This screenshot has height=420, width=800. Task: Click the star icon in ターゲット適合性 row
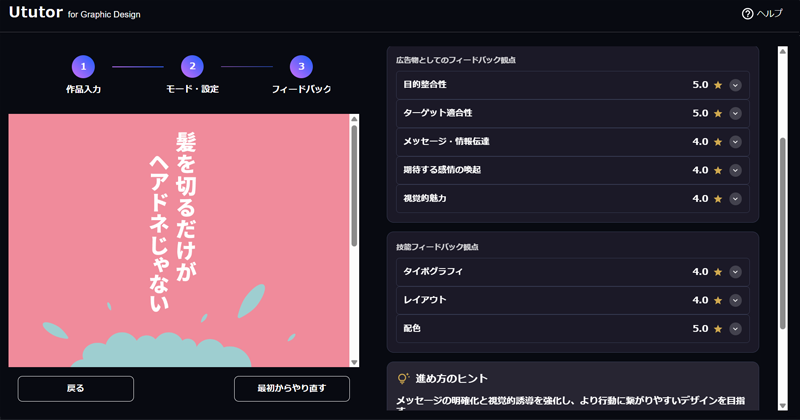(x=717, y=114)
